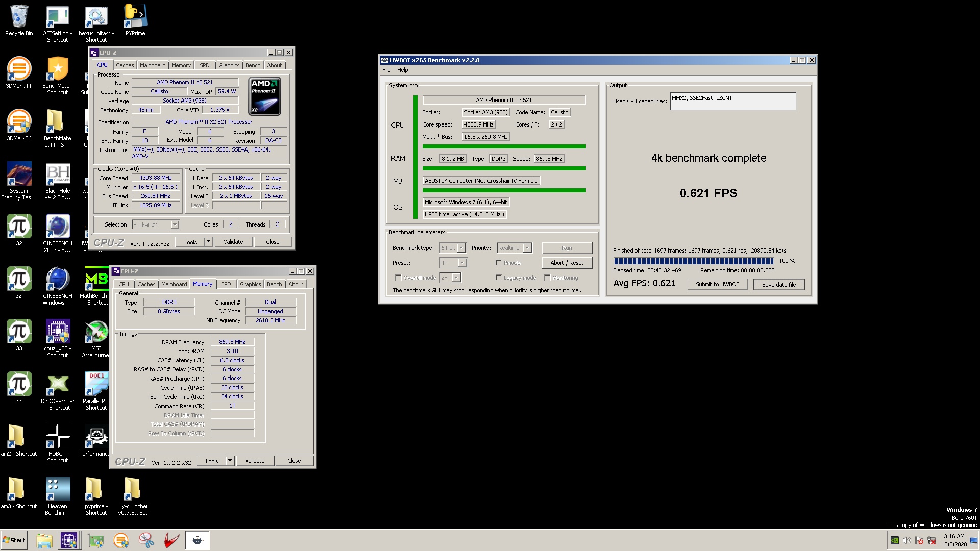Image resolution: width=980 pixels, height=551 pixels.
Task: Open the Priority Realtime dropdown
Action: pyautogui.click(x=514, y=248)
